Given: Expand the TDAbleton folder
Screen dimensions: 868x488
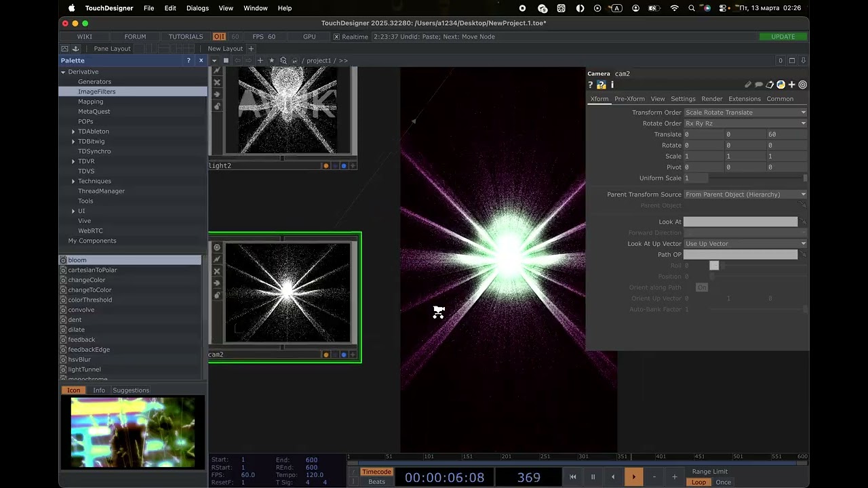Looking at the screenshot, I should tap(73, 131).
